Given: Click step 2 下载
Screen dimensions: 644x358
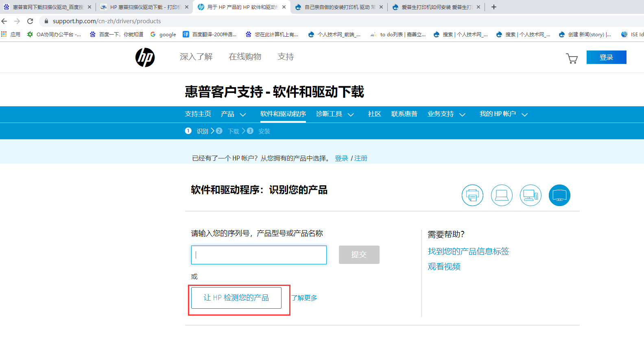Looking at the screenshot, I should pos(228,131).
